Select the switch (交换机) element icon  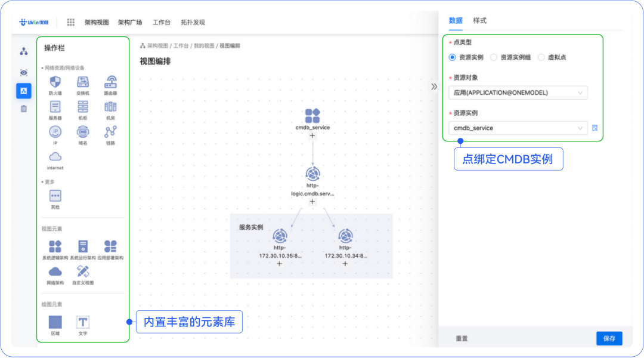click(82, 82)
